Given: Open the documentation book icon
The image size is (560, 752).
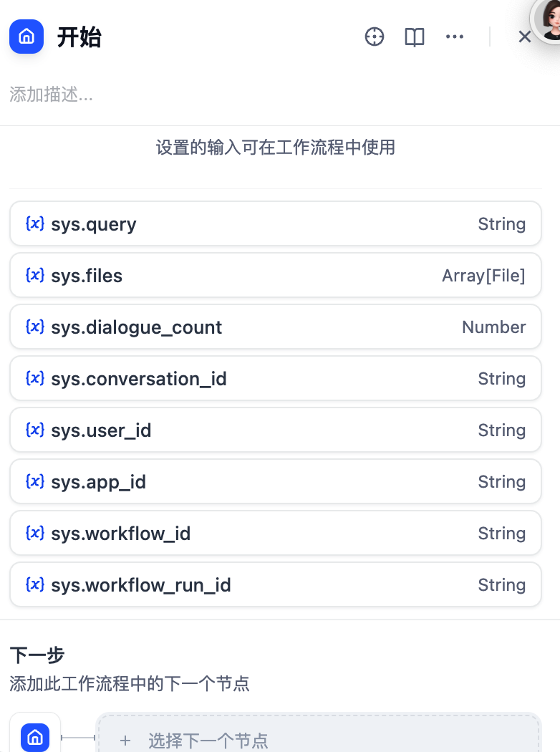Looking at the screenshot, I should coord(415,37).
